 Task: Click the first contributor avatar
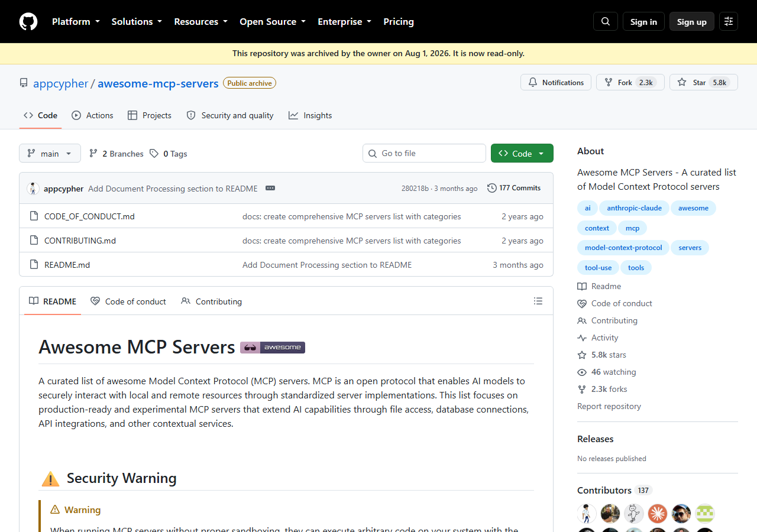[x=587, y=513]
